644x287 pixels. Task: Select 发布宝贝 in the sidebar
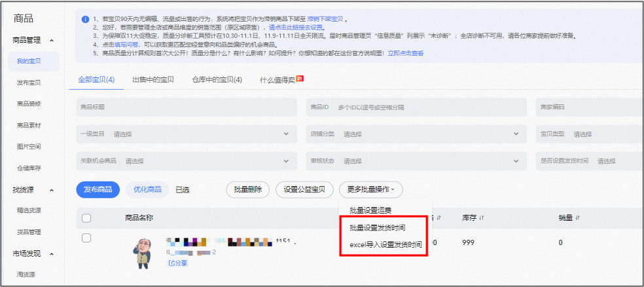pos(29,83)
